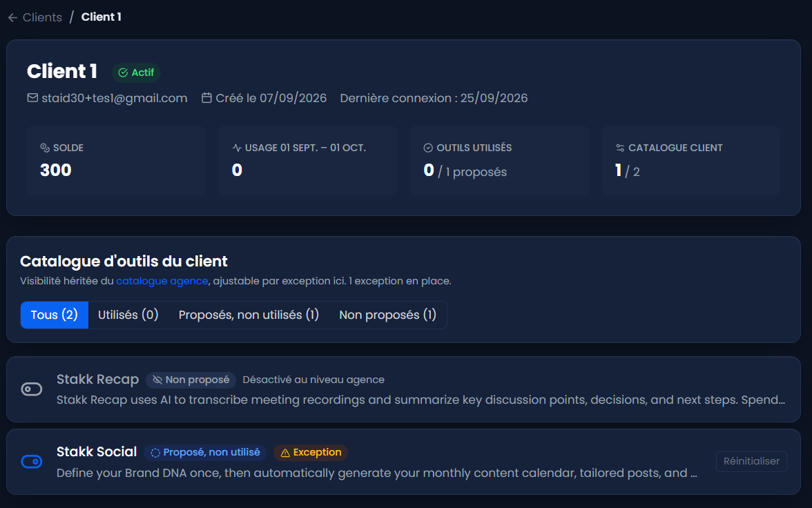The image size is (812, 508).
Task: Click the staid30+tes1@gmail.com email address
Action: point(115,98)
